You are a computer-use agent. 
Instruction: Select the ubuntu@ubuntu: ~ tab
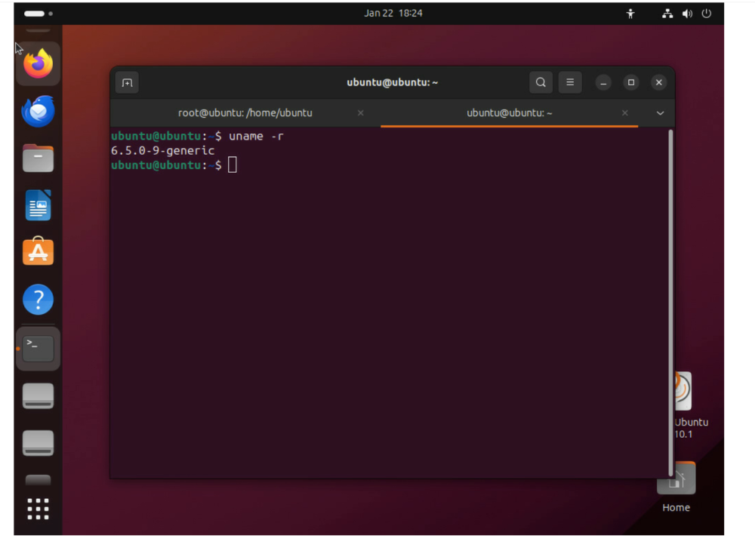[x=509, y=113]
